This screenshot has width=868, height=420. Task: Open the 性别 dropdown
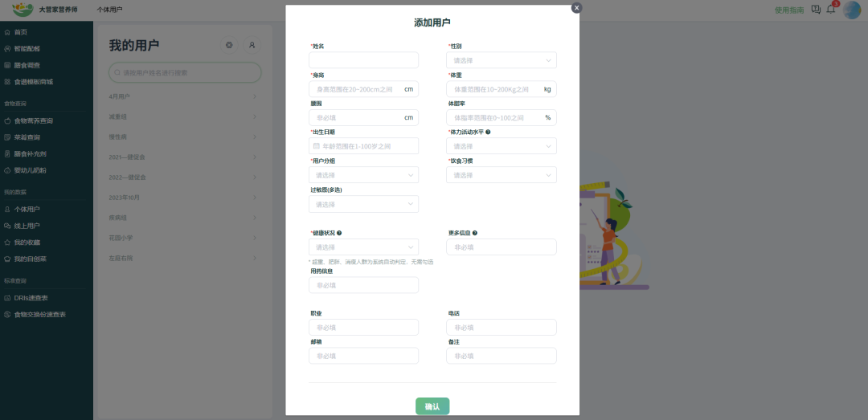(x=502, y=60)
